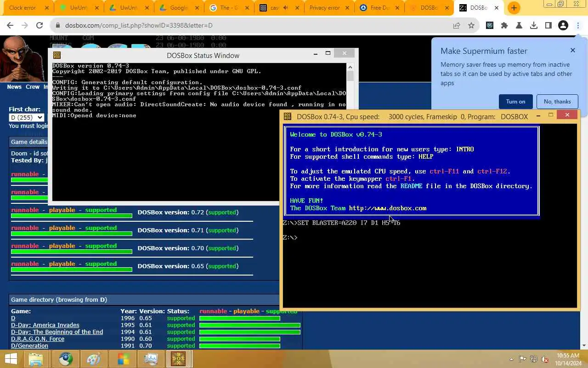Open the First char dropdown 'D (255)'
This screenshot has height=368, width=588.
(x=26, y=117)
